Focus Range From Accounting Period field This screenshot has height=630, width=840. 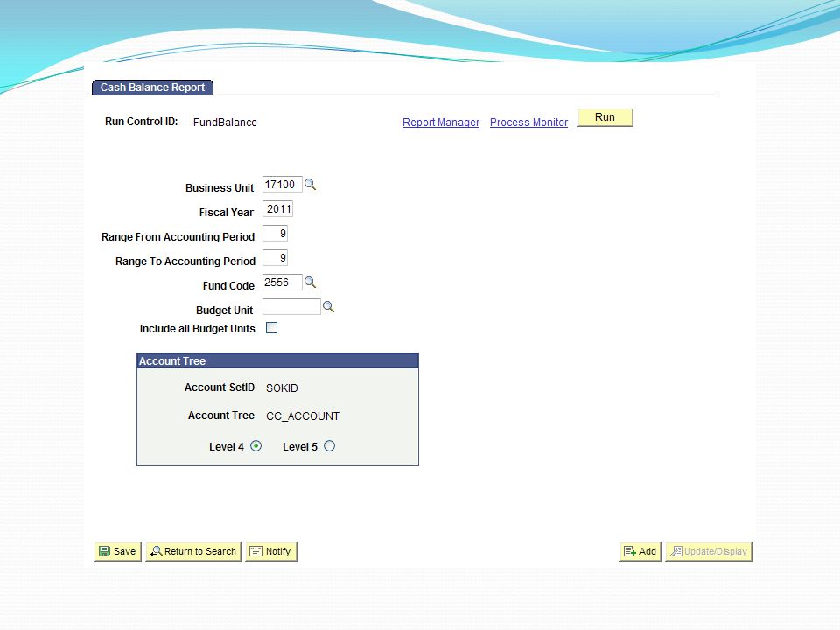pyautogui.click(x=275, y=234)
